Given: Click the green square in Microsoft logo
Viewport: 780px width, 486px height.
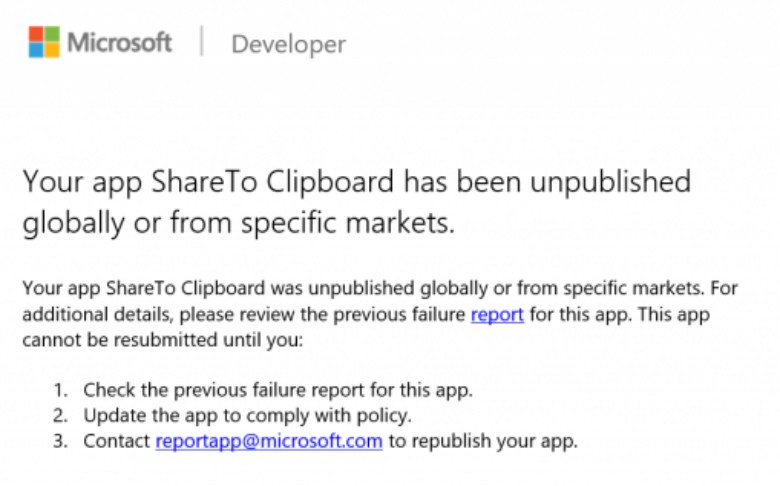Looking at the screenshot, I should (52, 35).
